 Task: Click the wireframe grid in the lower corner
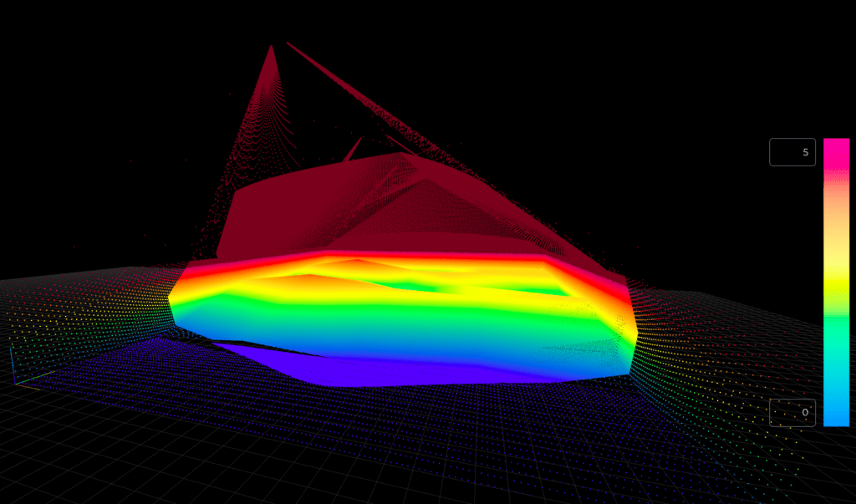[100, 468]
